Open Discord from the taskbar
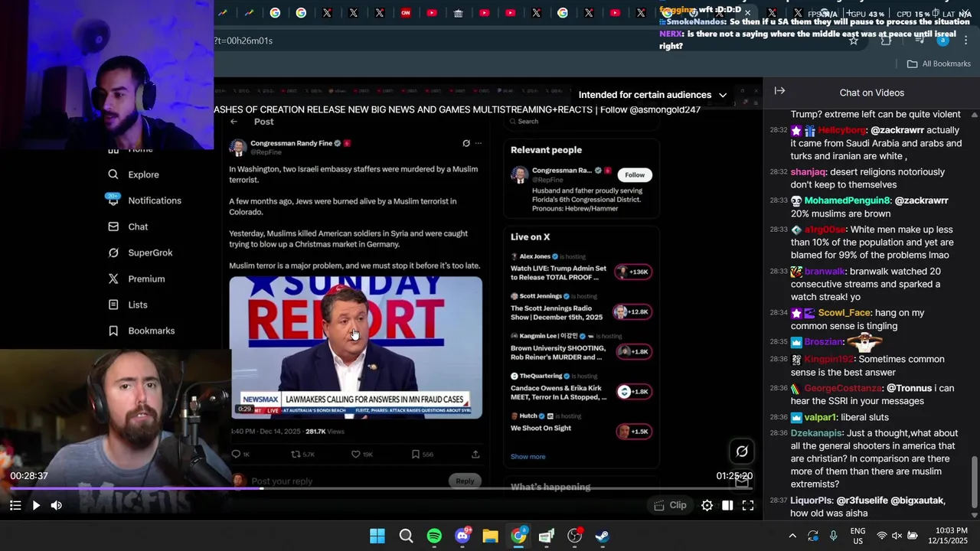 point(462,536)
